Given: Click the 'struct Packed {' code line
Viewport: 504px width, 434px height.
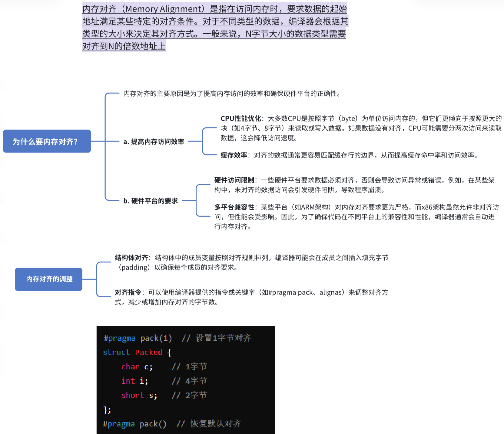Looking at the screenshot, I should [137, 352].
